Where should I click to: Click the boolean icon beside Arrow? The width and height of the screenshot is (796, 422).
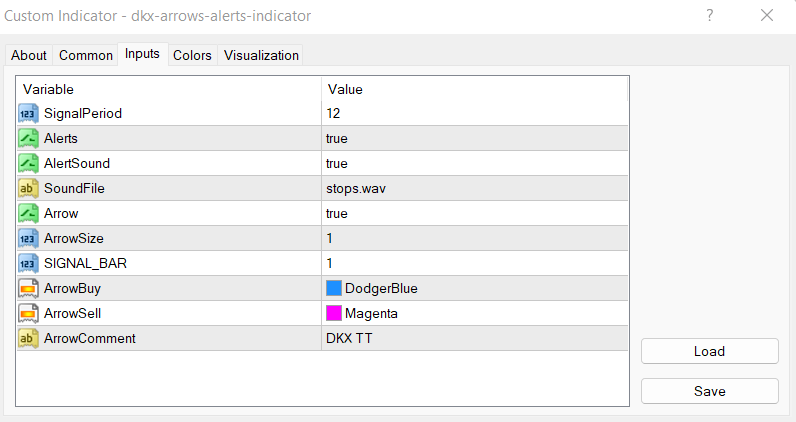pos(28,213)
